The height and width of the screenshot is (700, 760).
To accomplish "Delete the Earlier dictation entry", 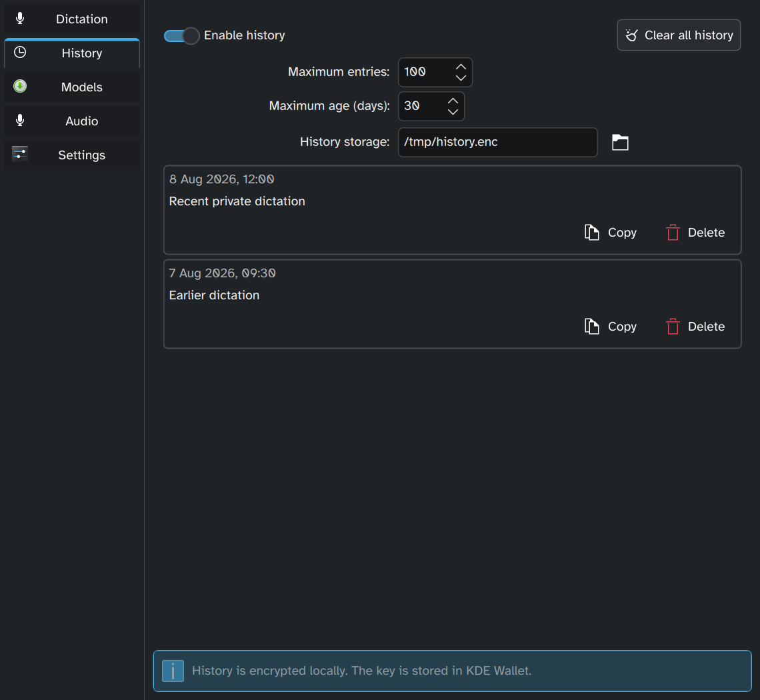I will (695, 327).
